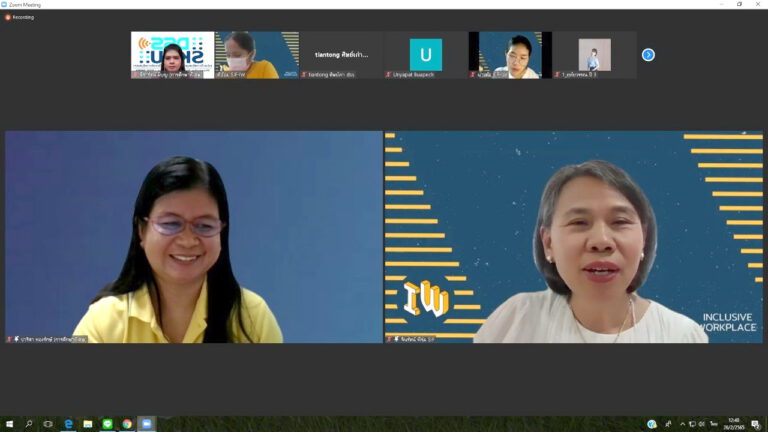Open the Windows Start menu
The height and width of the screenshot is (432, 768).
pyautogui.click(x=9, y=424)
